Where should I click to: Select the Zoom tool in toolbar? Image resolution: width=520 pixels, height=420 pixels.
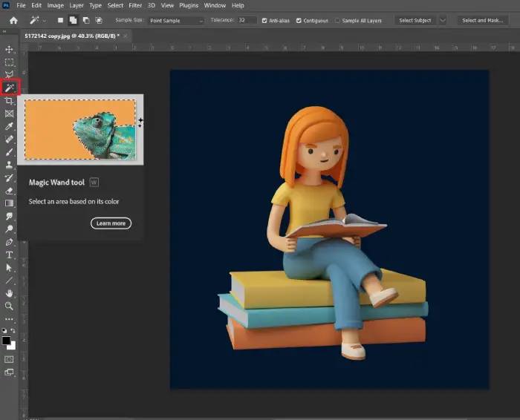click(9, 306)
